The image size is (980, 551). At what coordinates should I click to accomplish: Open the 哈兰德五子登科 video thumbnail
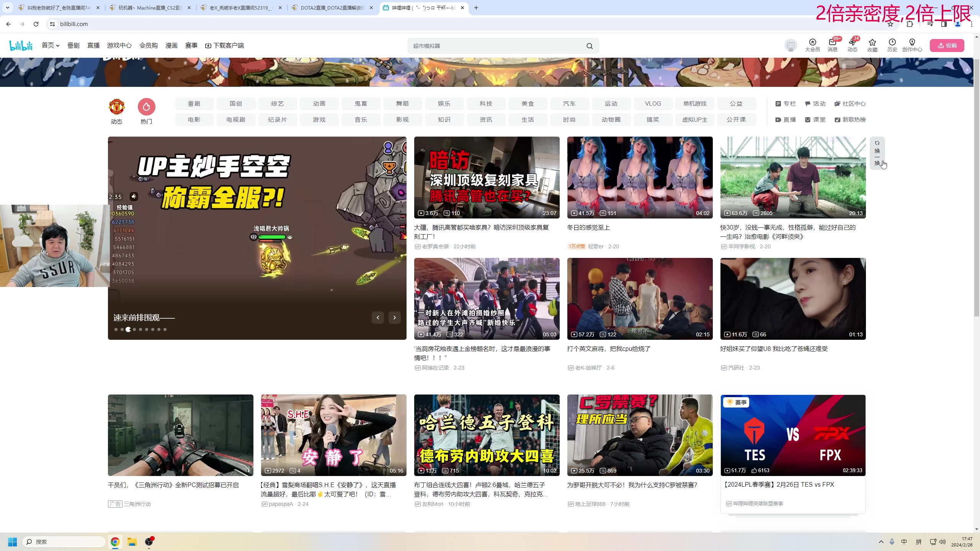[x=487, y=435]
